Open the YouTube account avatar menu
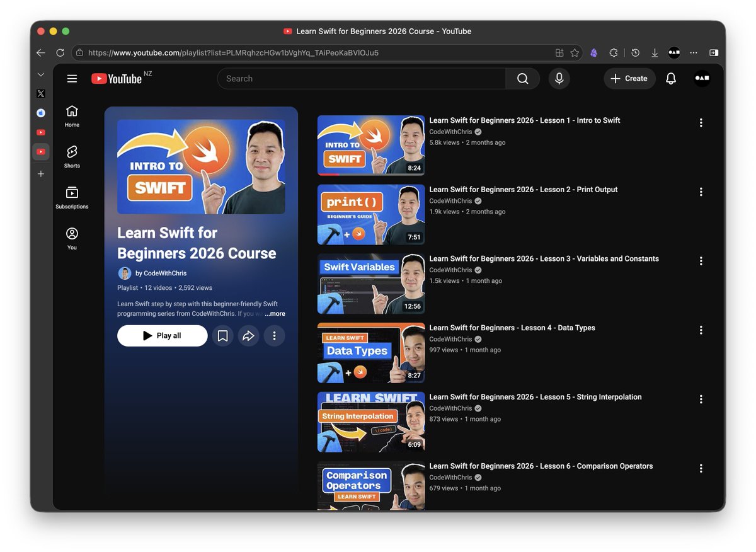The height and width of the screenshot is (552, 756). [702, 79]
